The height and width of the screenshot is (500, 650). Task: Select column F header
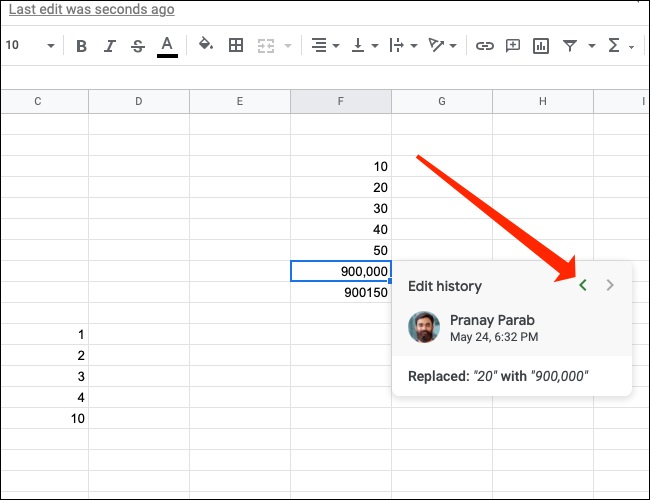341,101
